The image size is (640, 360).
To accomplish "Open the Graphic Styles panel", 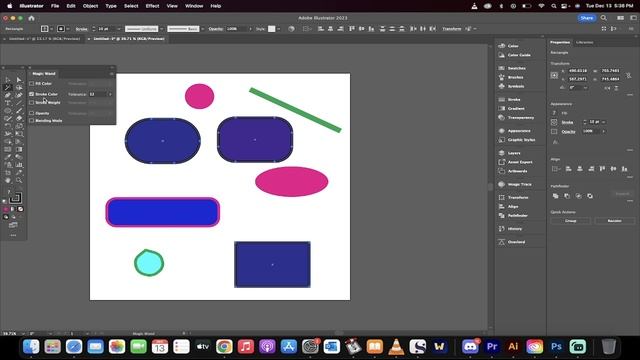I will point(517,140).
